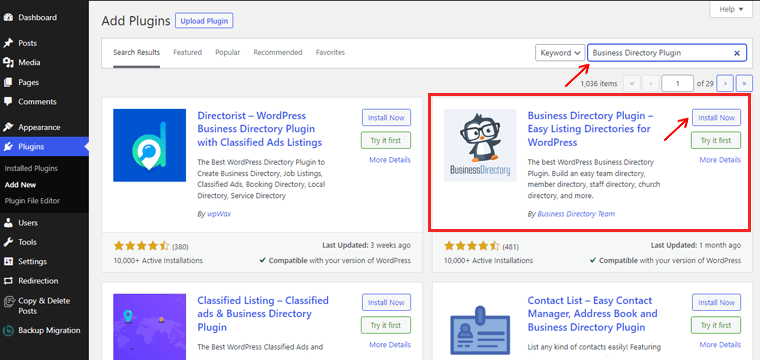The image size is (760, 360).
Task: Switch to Featured tab
Action: click(x=188, y=52)
